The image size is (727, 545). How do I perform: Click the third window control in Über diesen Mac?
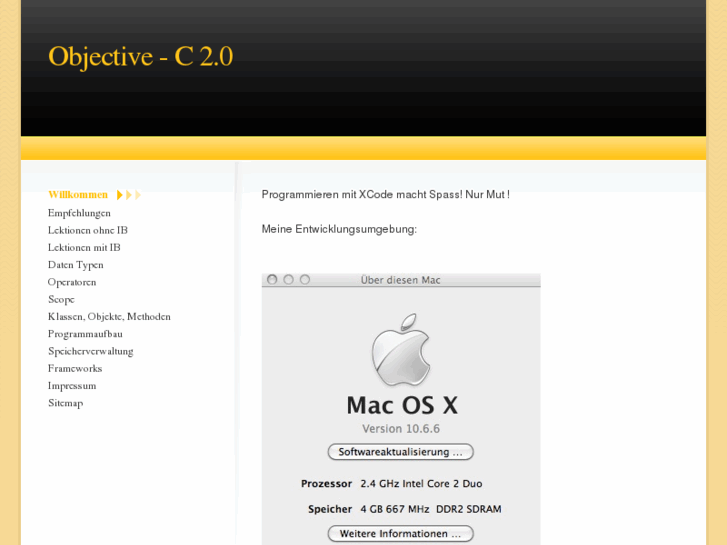pos(305,279)
